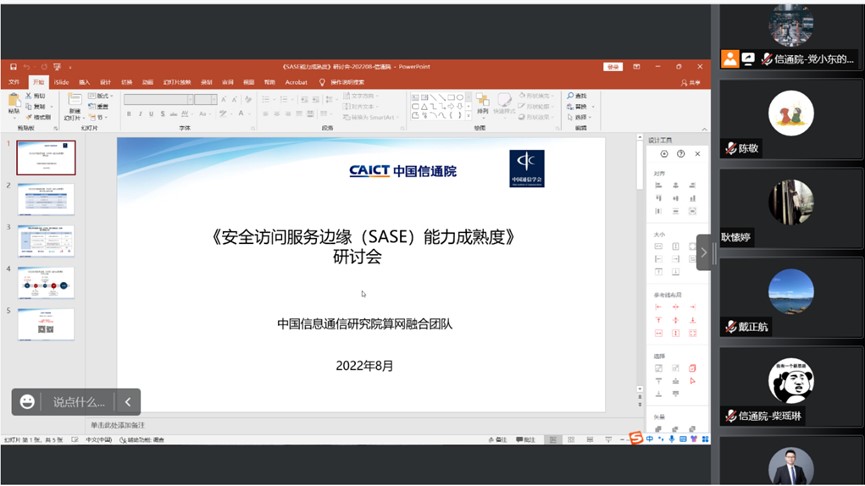Click the Notes (备注) button in status bar
The height and width of the screenshot is (486, 865).
pyautogui.click(x=498, y=440)
